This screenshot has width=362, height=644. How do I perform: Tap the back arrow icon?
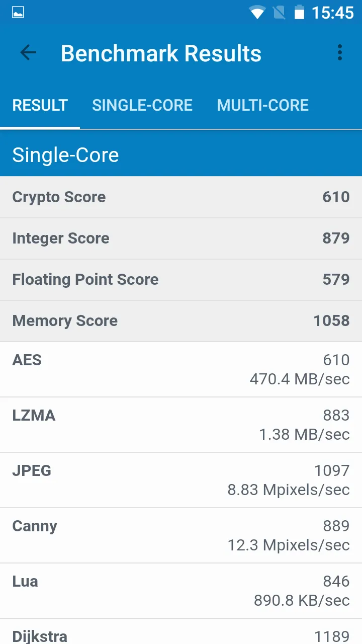(28, 53)
